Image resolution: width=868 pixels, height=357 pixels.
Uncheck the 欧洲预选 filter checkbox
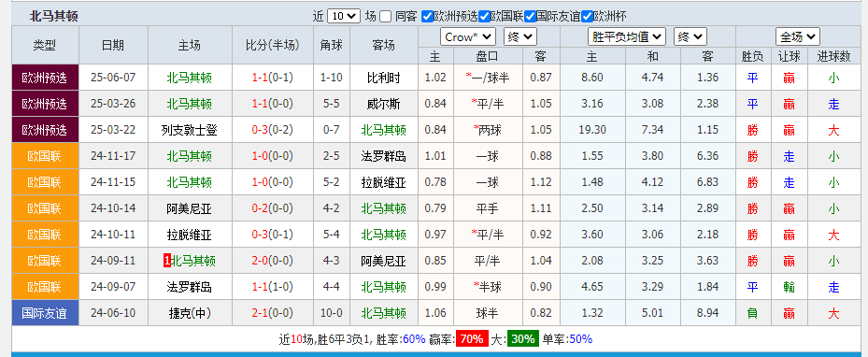click(427, 16)
